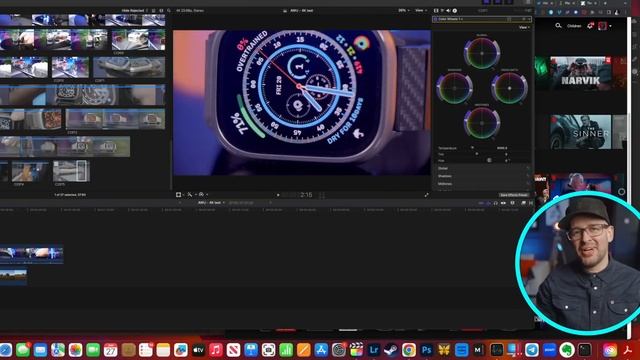Open Telegram from the Dock
This screenshot has width=640, height=360.
(531, 350)
